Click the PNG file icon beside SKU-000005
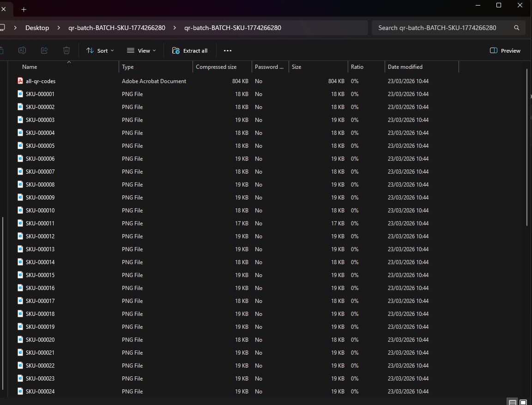 [x=20, y=145]
